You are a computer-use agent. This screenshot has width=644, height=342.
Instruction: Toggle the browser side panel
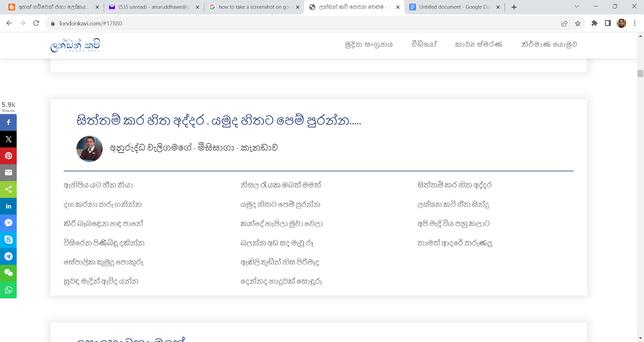point(608,23)
